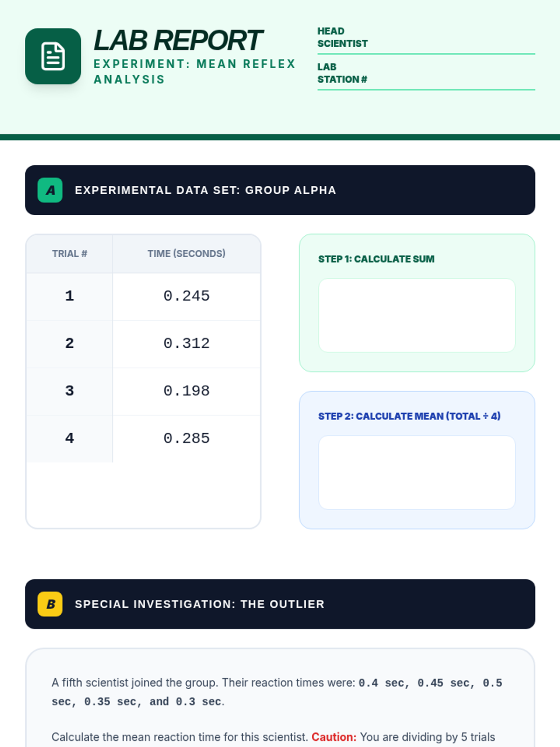Click the Special Investigation: The Outlier heading
Viewport: 560px width, 747px height.
tap(199, 604)
